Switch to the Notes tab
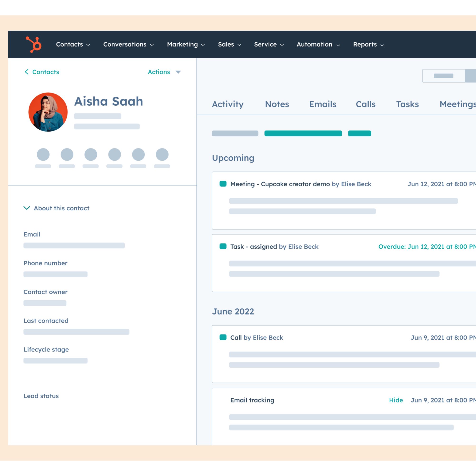The height and width of the screenshot is (476, 476). (x=277, y=104)
